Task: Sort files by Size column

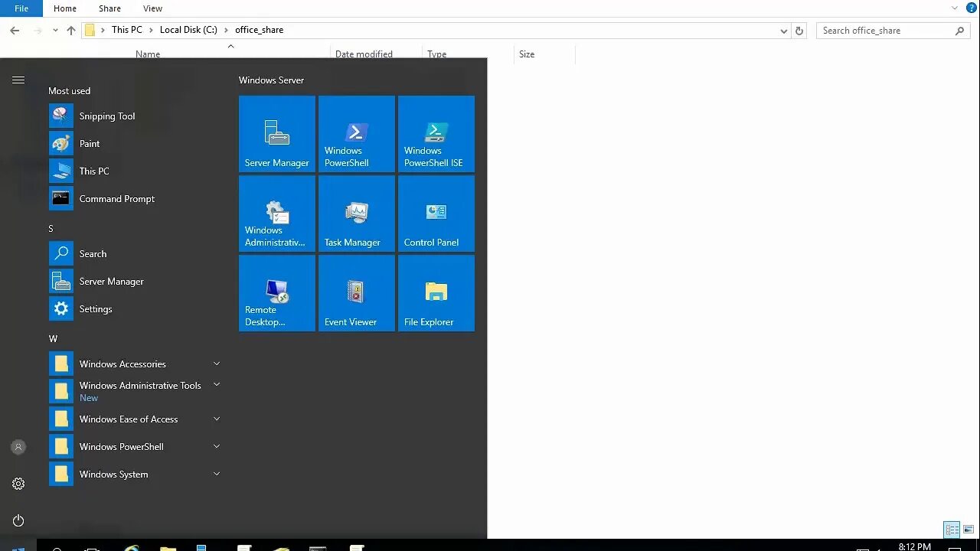Action: [527, 54]
